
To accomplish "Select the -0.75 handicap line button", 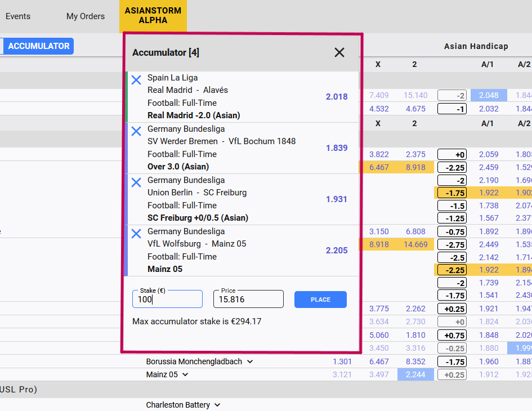I will click(x=452, y=232).
